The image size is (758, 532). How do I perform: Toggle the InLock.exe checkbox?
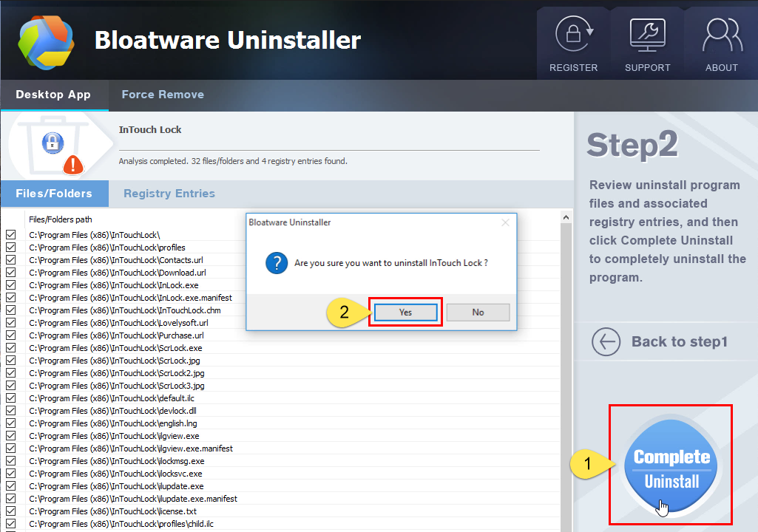click(10, 285)
